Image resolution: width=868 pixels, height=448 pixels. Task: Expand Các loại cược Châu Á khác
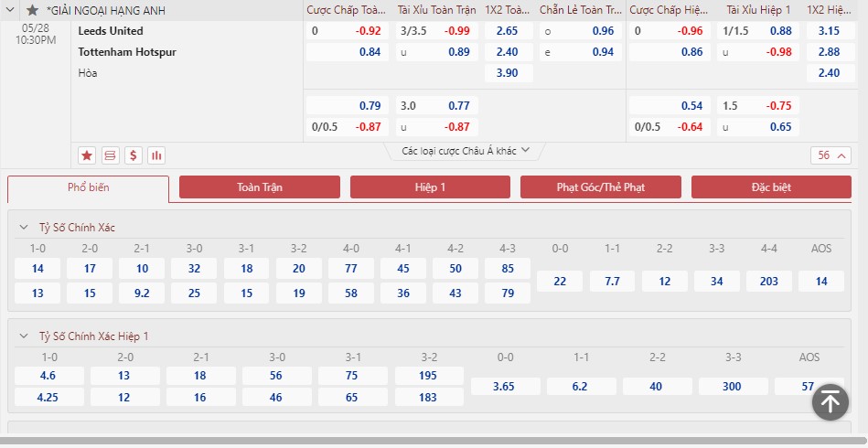pos(466,151)
